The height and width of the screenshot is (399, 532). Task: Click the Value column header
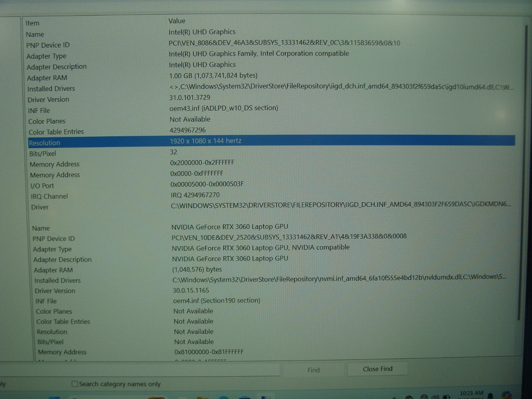177,21
